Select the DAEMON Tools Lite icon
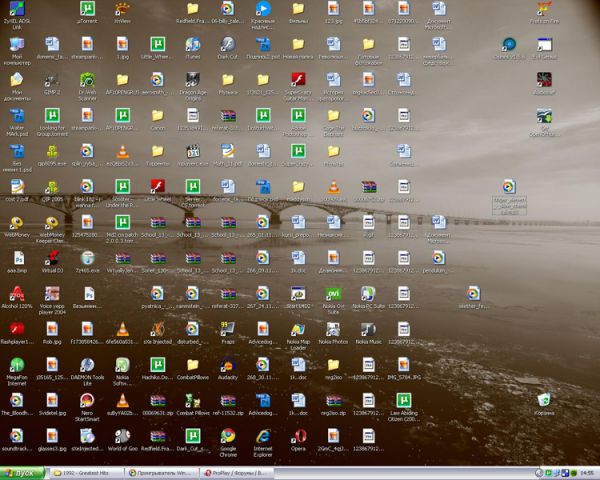Viewport: 600px width, 480px height. tap(86, 365)
